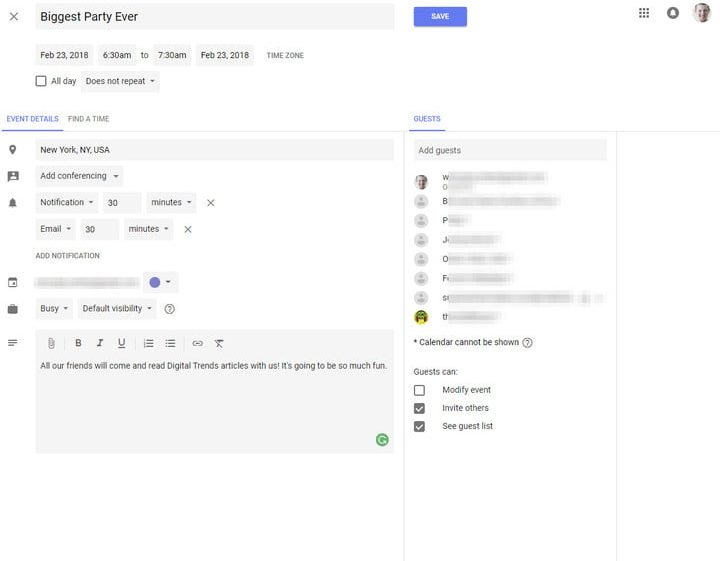
Task: Insert a numbered list in description
Action: click(148, 343)
